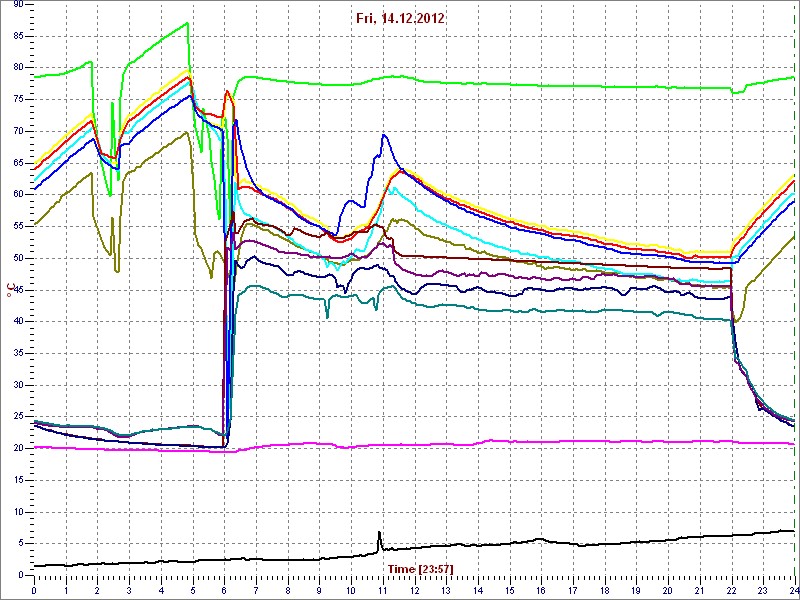Click the 25 temperature axis label
This screenshot has height=600, width=800.
[x=18, y=416]
